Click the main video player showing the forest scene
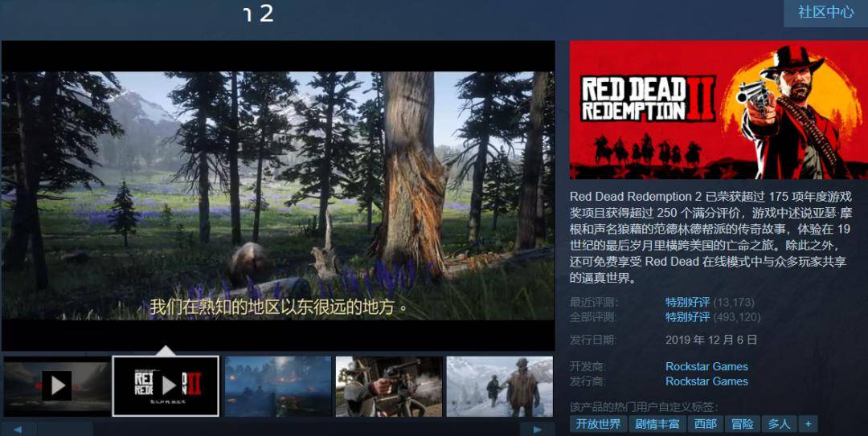 pos(278,195)
